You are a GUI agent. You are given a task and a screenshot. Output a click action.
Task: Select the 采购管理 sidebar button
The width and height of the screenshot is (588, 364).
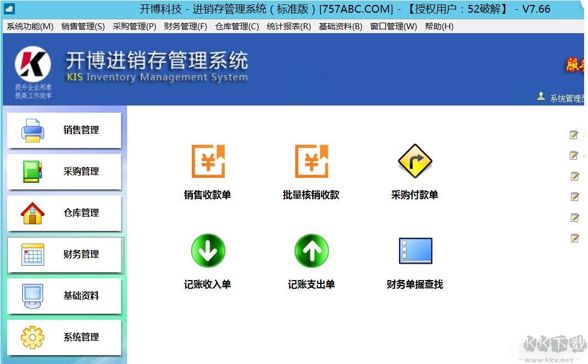coord(64,172)
